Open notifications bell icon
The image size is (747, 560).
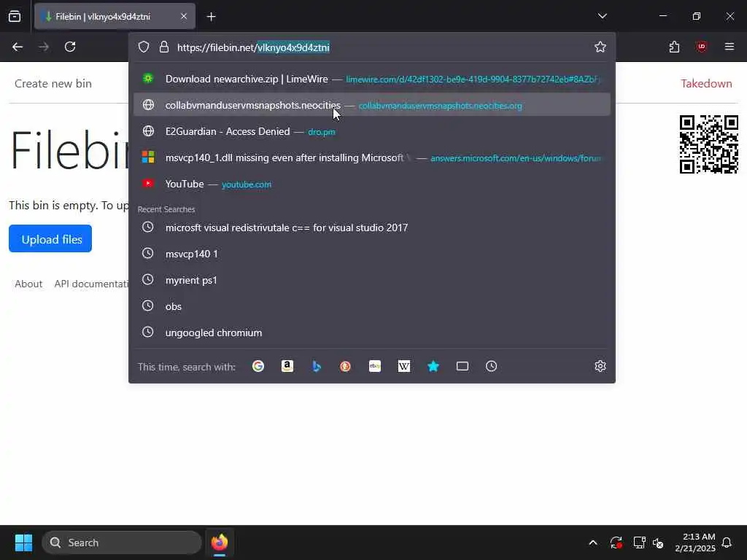[727, 542]
